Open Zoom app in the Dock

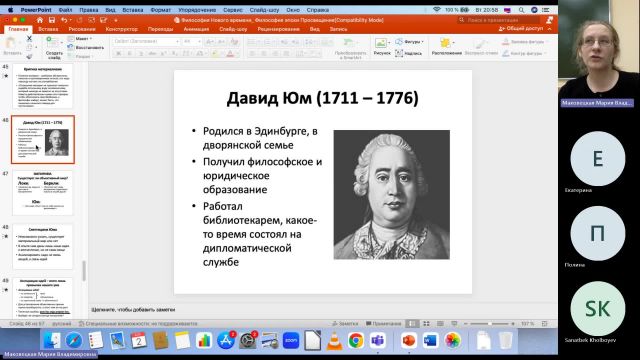point(291,340)
